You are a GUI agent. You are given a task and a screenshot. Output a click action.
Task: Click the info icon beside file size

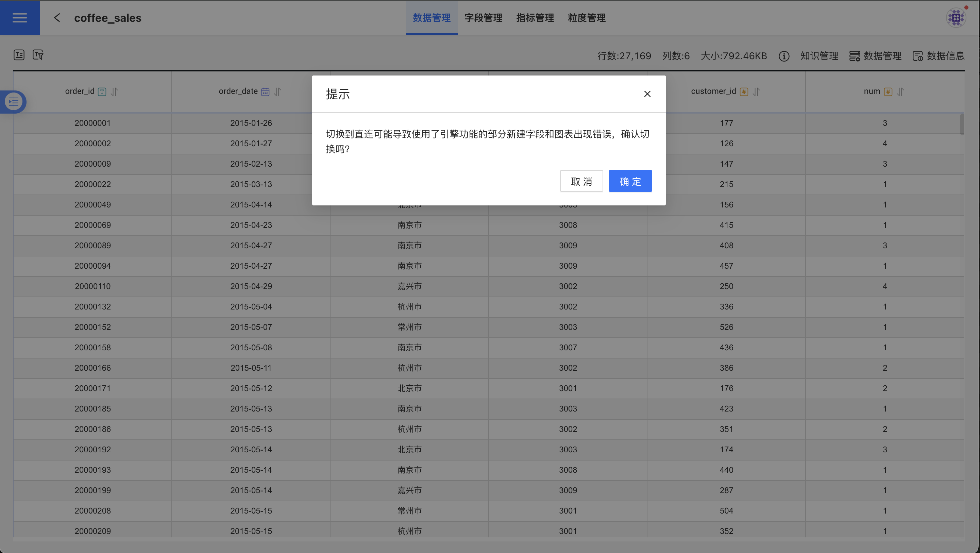pos(784,56)
